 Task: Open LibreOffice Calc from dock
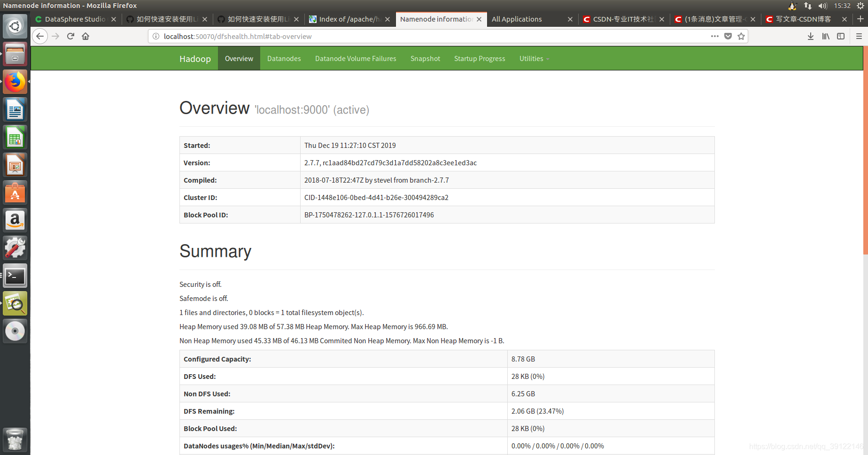(15, 137)
